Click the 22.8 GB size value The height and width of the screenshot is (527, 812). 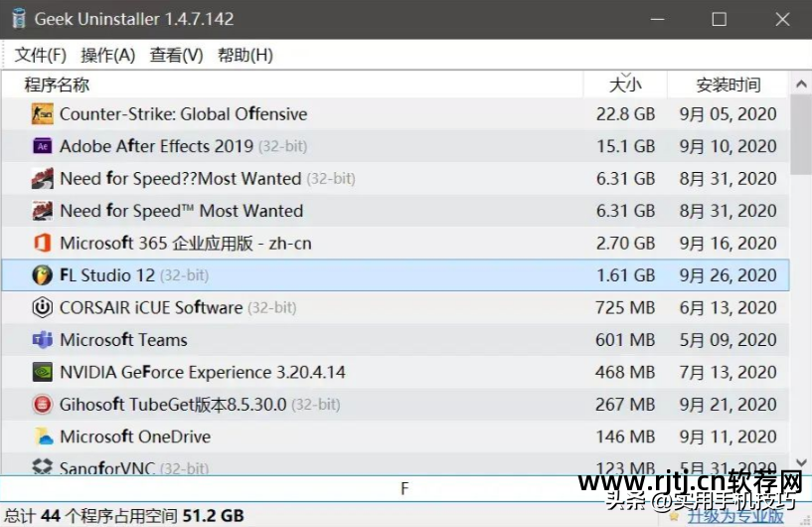coord(625,114)
